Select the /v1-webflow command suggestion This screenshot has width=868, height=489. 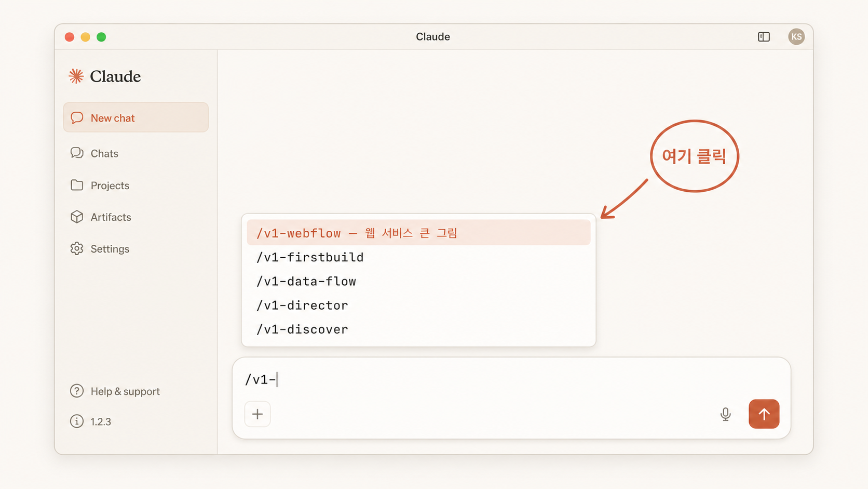click(x=418, y=232)
